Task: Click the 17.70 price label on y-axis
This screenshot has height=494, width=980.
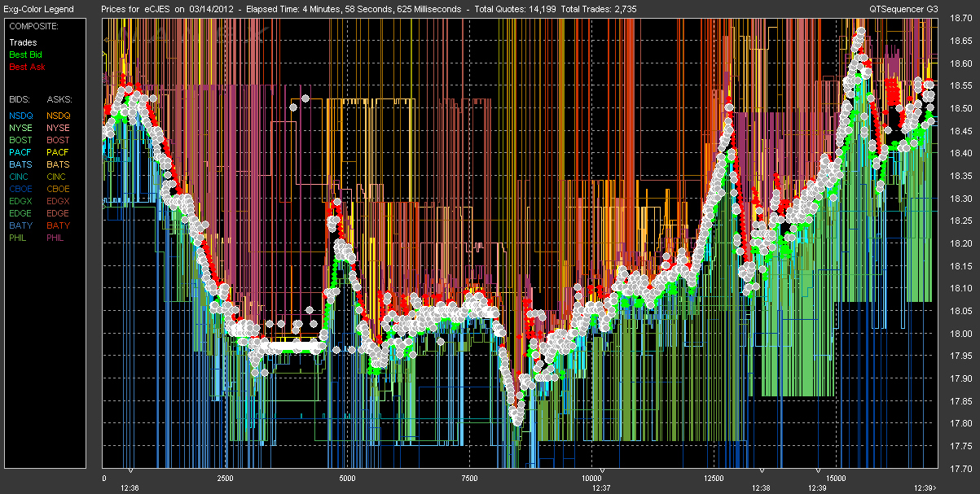Action: (x=960, y=469)
